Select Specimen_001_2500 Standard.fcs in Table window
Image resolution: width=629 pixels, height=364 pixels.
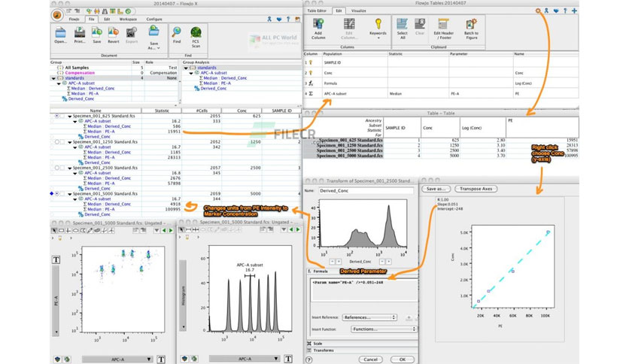(x=349, y=150)
